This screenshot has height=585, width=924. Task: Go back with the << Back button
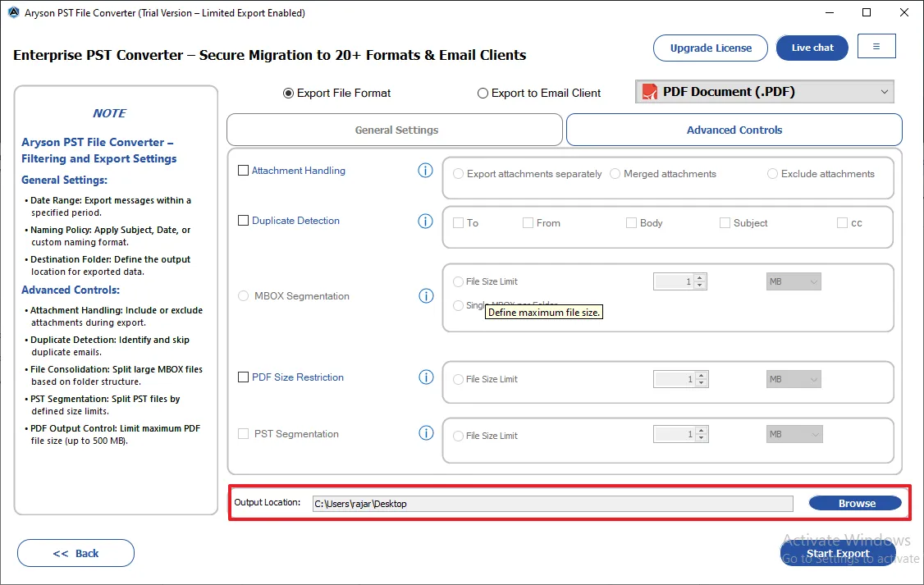[x=76, y=553]
